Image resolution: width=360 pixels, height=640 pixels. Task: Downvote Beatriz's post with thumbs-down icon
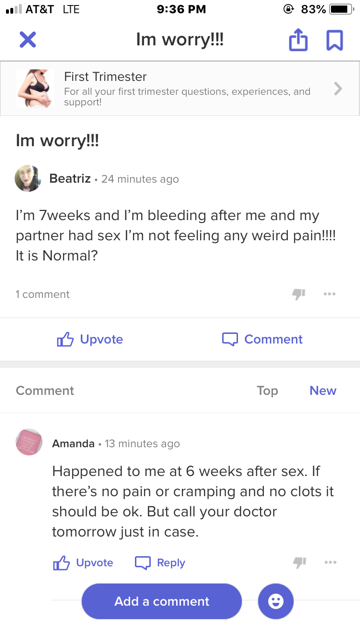(x=299, y=293)
